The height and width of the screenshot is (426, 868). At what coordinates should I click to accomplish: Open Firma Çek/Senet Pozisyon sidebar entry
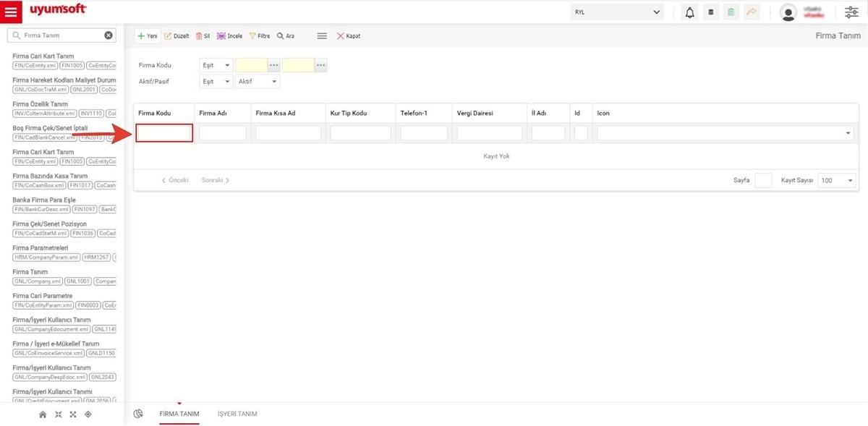click(50, 224)
